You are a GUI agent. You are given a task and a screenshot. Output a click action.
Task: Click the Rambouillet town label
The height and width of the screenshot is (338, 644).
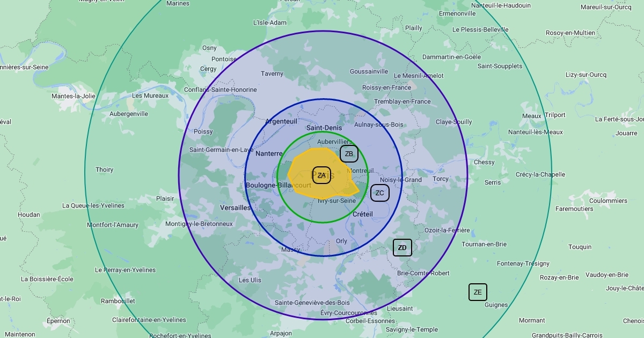coord(118,301)
